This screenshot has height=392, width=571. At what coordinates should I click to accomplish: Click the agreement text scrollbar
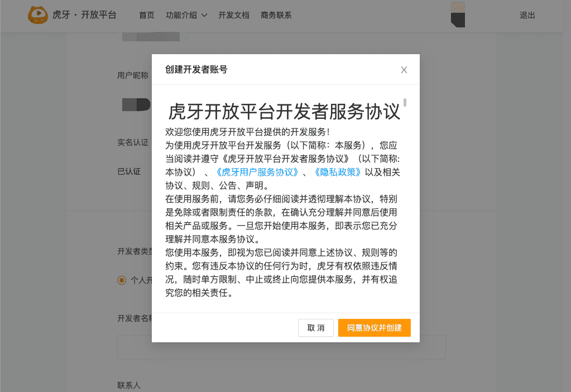click(x=405, y=103)
